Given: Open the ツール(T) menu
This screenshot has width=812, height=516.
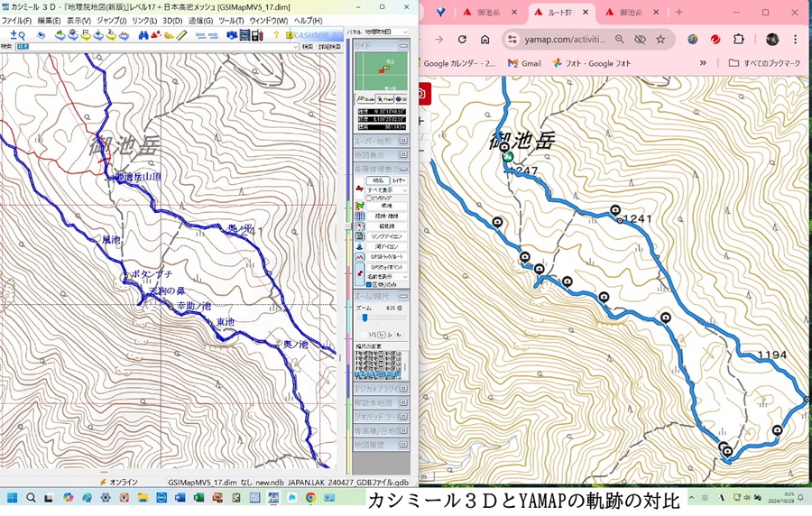Looking at the screenshot, I should 231,21.
